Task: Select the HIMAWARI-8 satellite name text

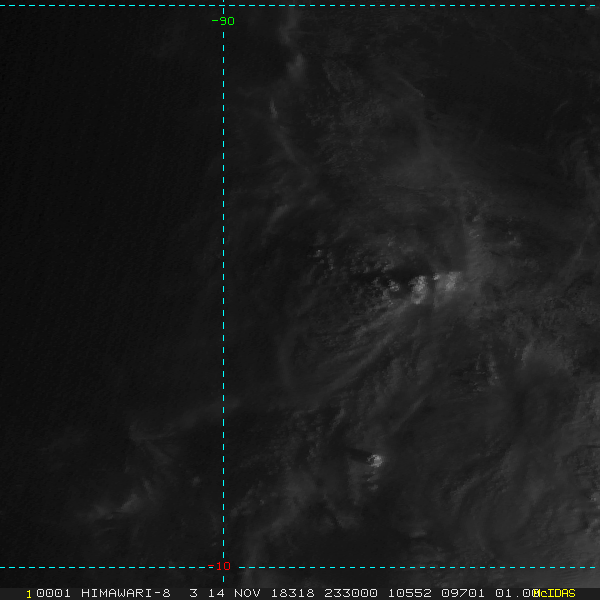Action: 126,593
